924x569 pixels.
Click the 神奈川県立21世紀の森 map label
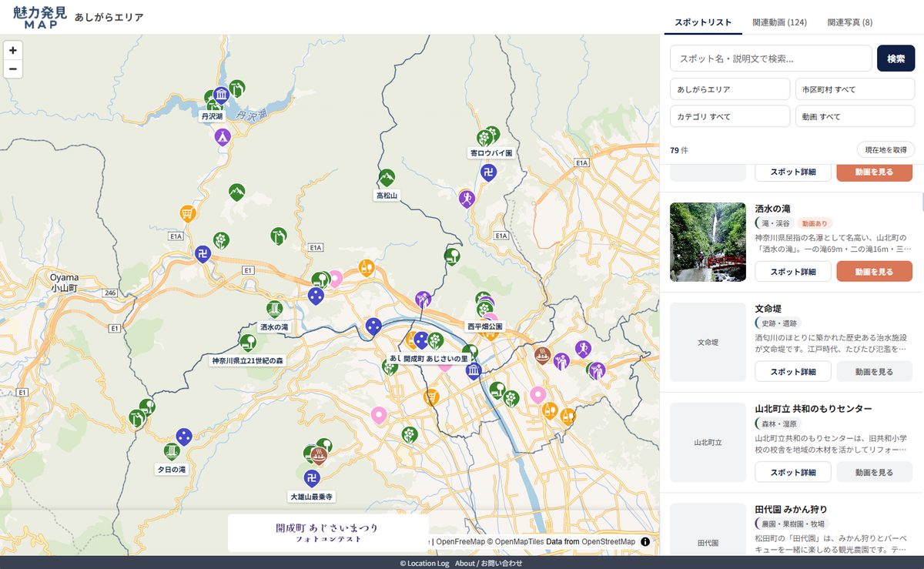[248, 360]
